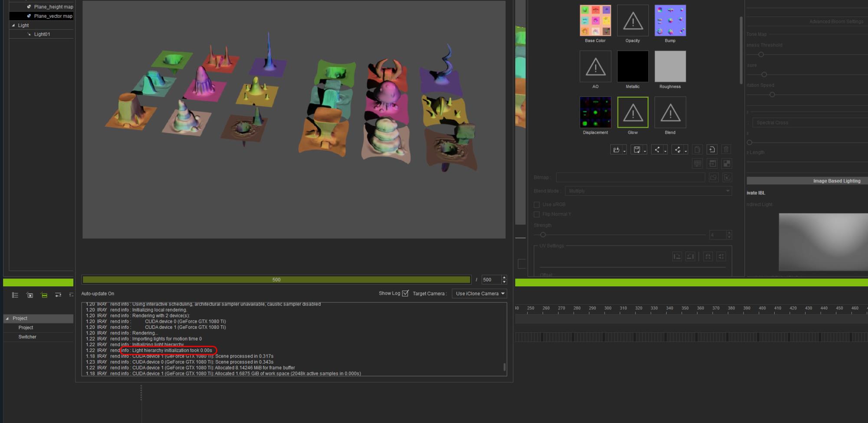Click the grid texture settings icon

coord(697,164)
